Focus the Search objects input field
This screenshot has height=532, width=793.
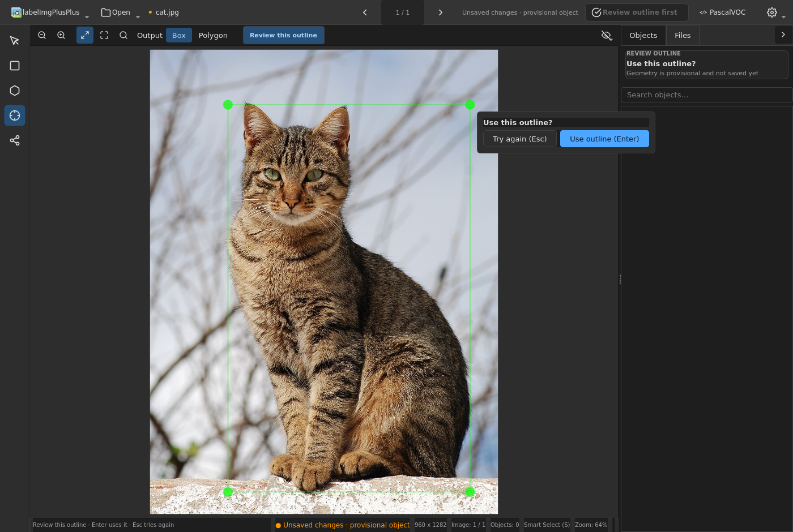pyautogui.click(x=707, y=95)
